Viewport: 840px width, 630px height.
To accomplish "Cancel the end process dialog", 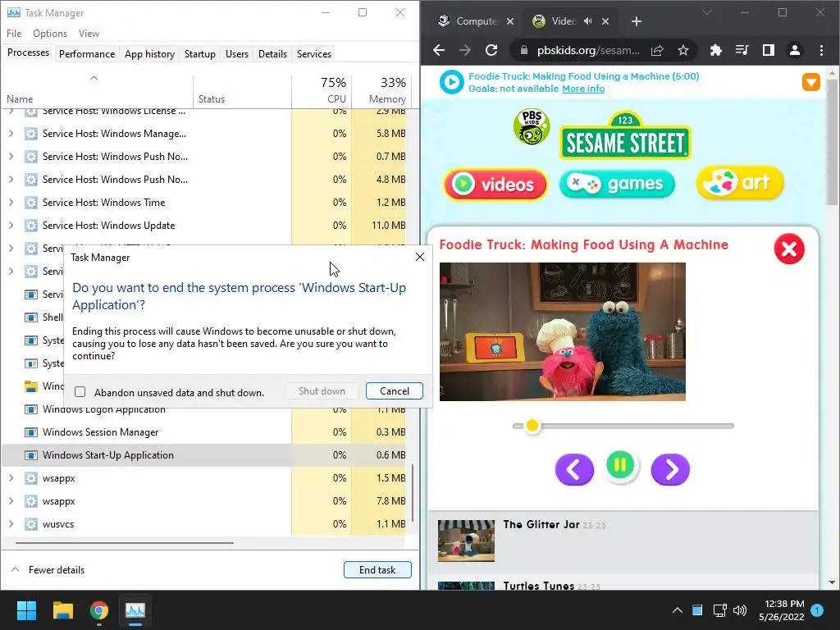I will 395,391.
